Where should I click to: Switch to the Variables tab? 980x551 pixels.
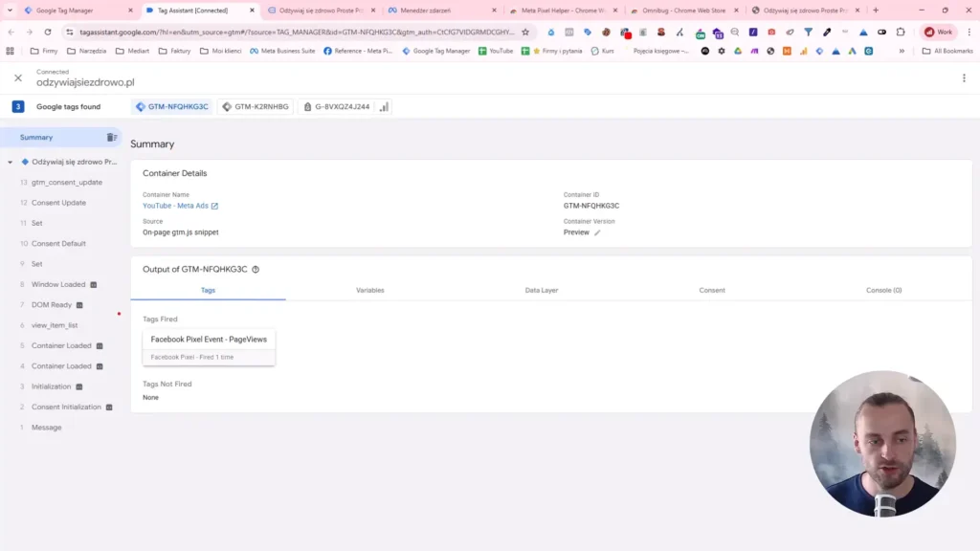(370, 291)
